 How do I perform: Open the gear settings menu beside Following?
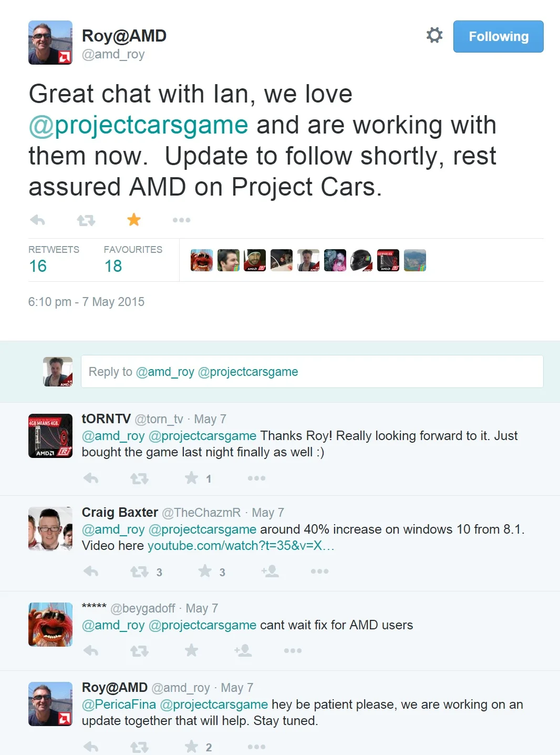434,35
